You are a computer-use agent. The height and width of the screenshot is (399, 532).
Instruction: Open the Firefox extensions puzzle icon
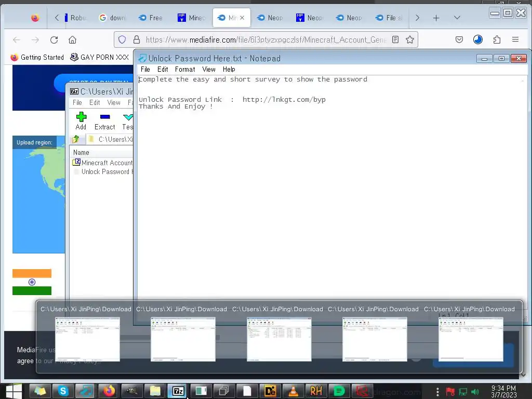tap(497, 39)
